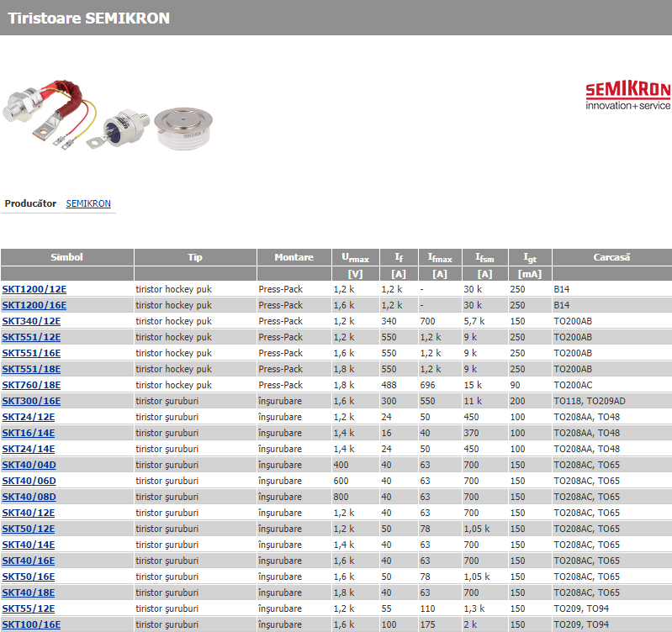The height and width of the screenshot is (632, 672).
Task: Open the SKT40/16E product link
Action: [29, 561]
